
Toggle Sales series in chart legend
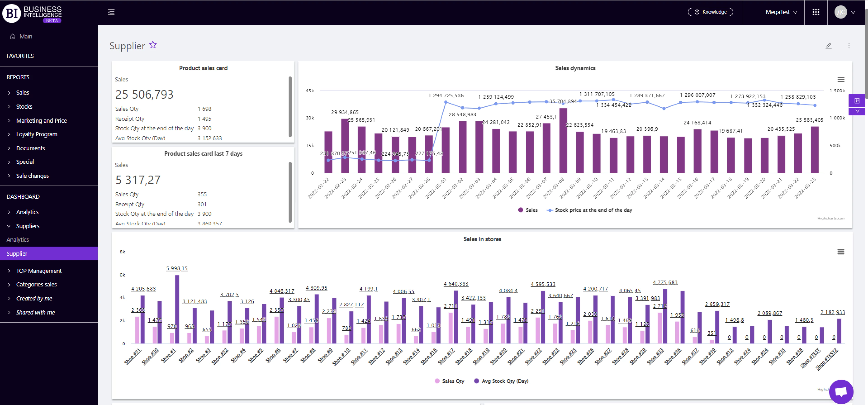528,210
